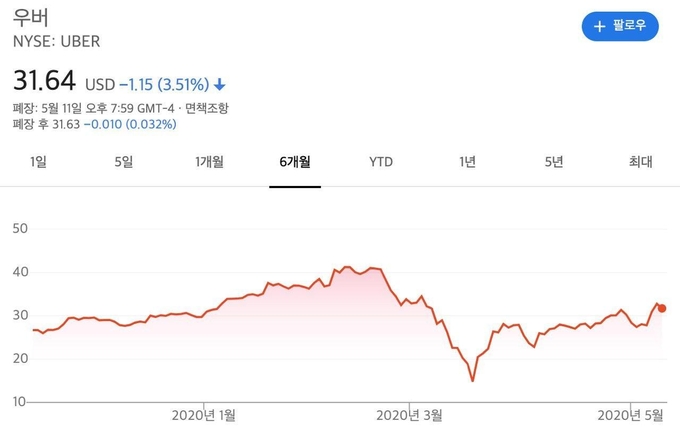
Task: Select the 1개월 range tab
Action: tap(209, 162)
